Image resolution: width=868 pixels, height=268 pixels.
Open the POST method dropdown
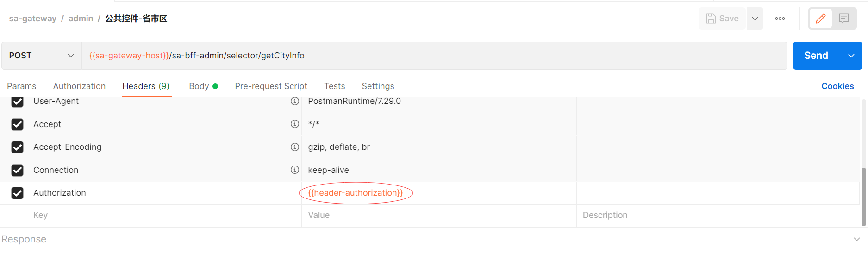click(x=41, y=56)
